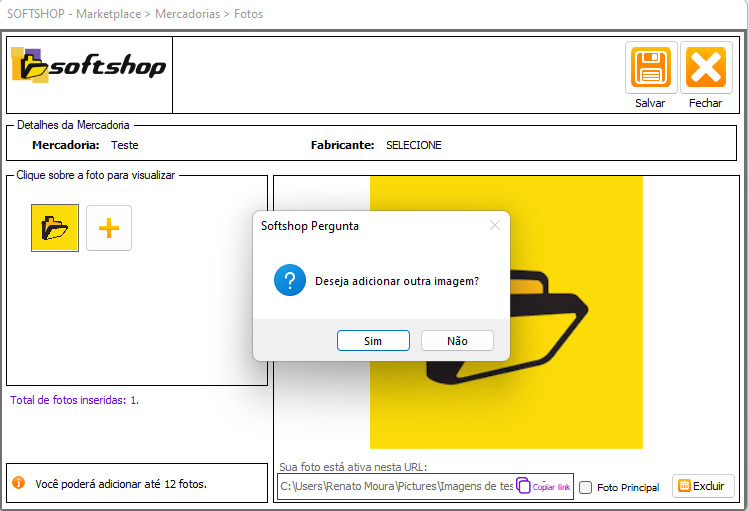The height and width of the screenshot is (511, 749).
Task: Click the Mercadoria value Teste
Action: tap(125, 145)
